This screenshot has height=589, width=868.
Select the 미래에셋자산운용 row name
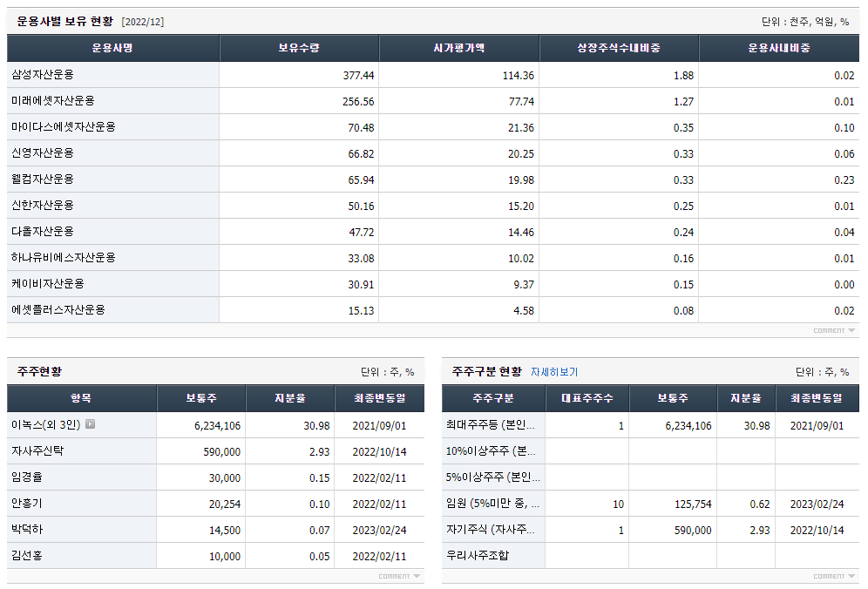coord(53,101)
